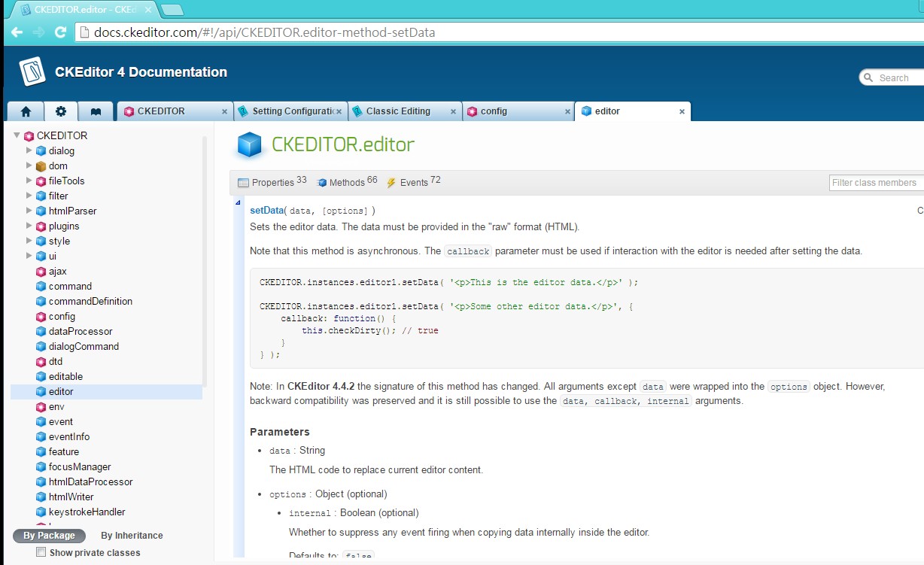Open the settings gear icon
Screen dimensions: 924x565
click(x=61, y=111)
